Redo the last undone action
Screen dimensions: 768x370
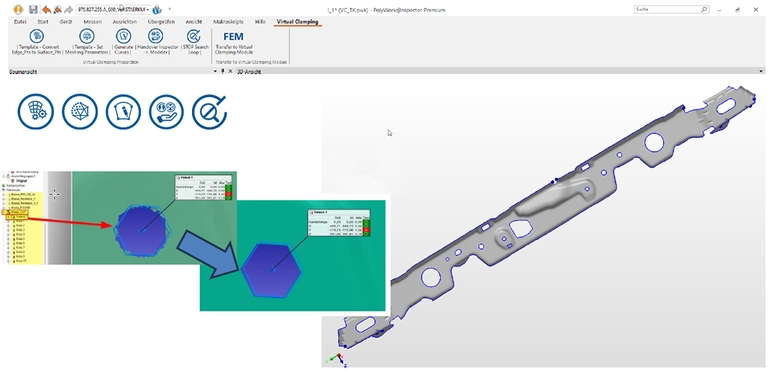pyautogui.click(x=69, y=9)
